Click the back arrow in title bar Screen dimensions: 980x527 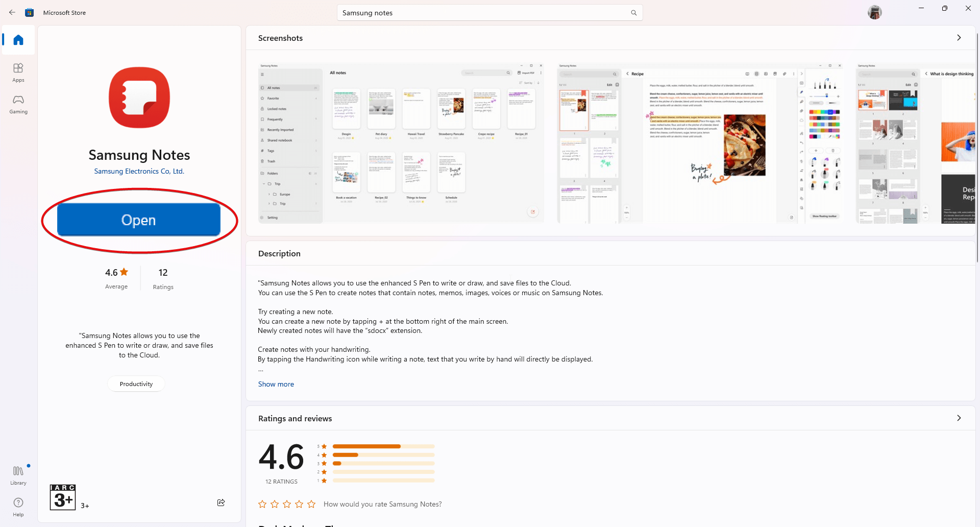[x=12, y=12]
